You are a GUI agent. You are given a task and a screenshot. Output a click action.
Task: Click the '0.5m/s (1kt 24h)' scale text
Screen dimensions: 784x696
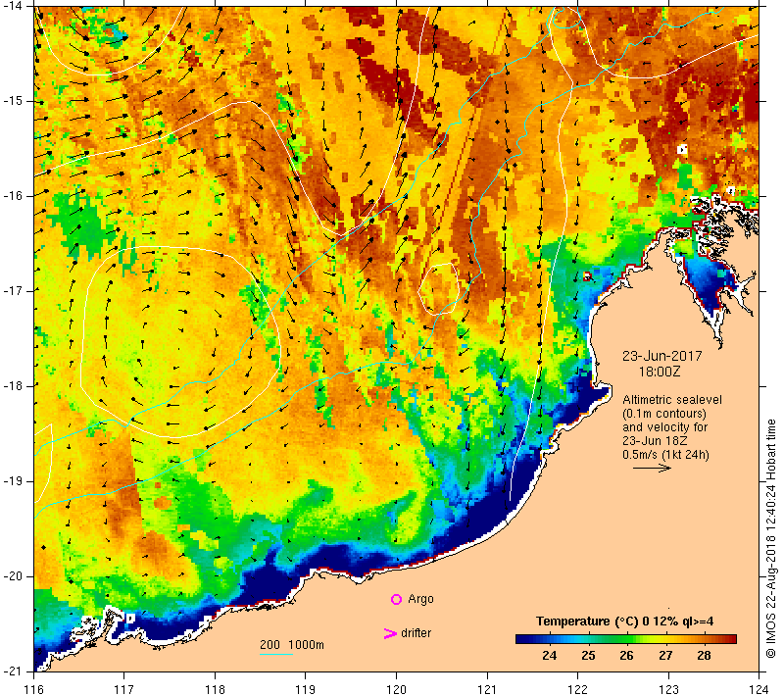[665, 455]
